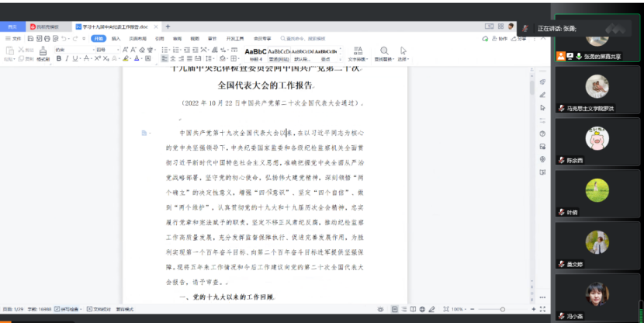Image resolution: width=644 pixels, height=323 pixels.
Task: Toggle italic formatting
Action: click(x=67, y=58)
